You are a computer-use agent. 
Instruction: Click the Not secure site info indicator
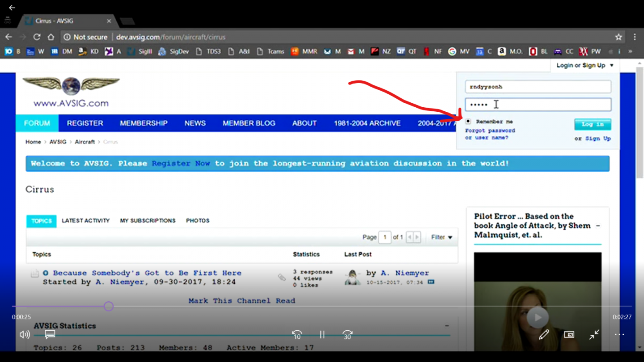[x=85, y=37]
